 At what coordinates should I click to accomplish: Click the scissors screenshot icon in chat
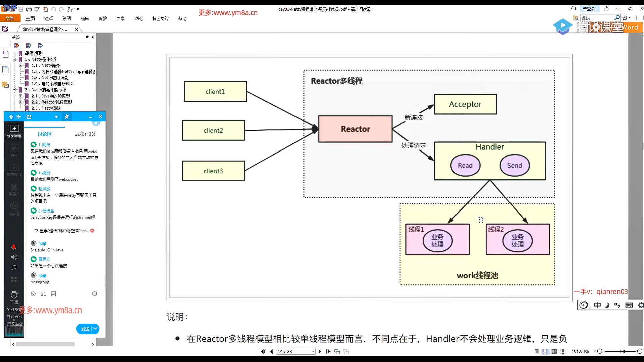(x=43, y=294)
